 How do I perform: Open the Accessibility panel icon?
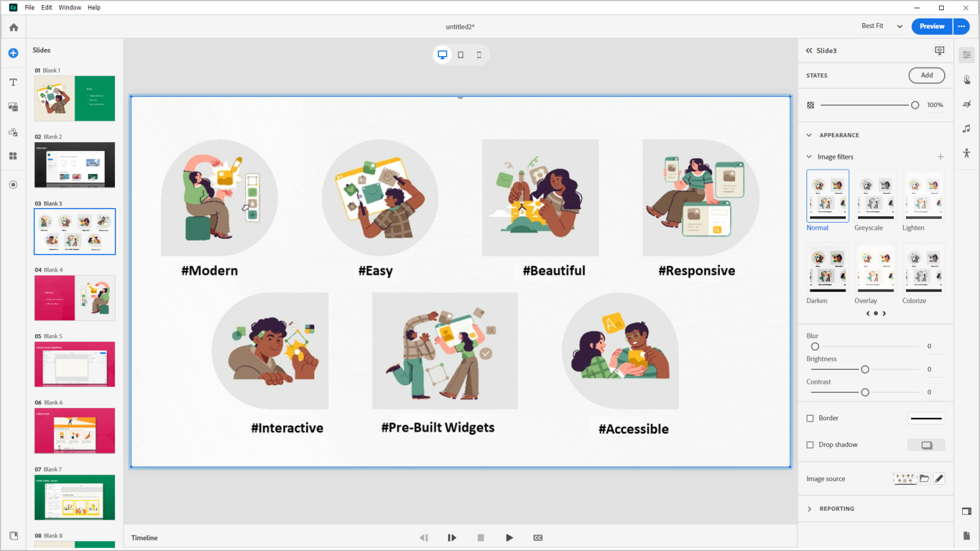tap(967, 153)
